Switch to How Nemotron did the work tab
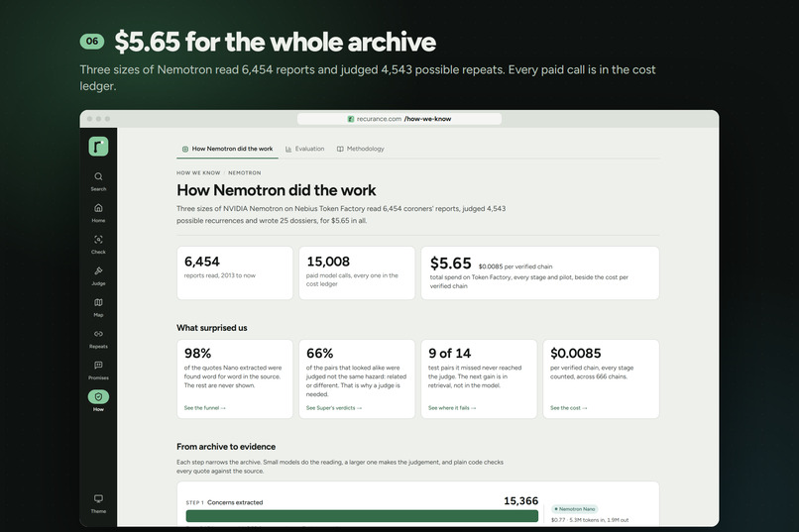Screen dimensions: 799x532 coord(227,149)
